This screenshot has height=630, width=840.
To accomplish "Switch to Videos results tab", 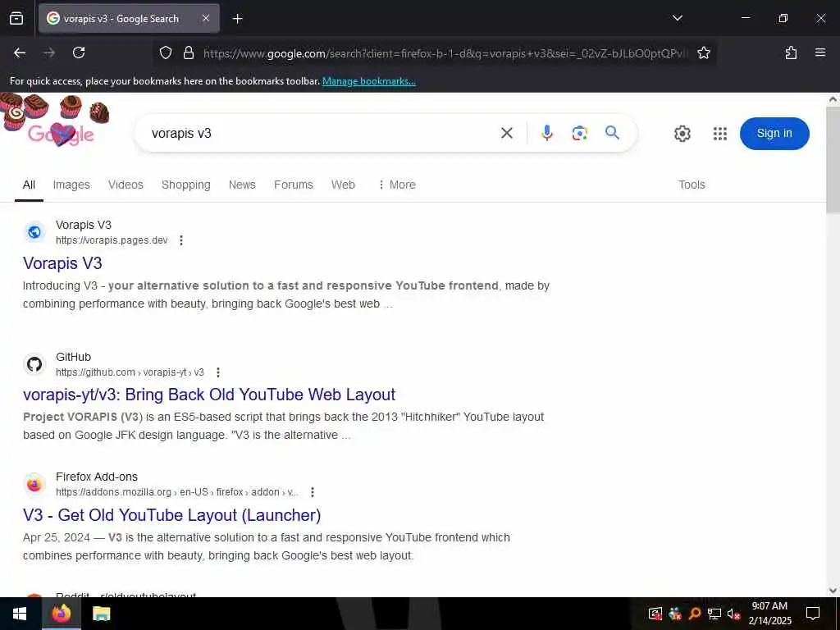I will pyautogui.click(x=126, y=185).
